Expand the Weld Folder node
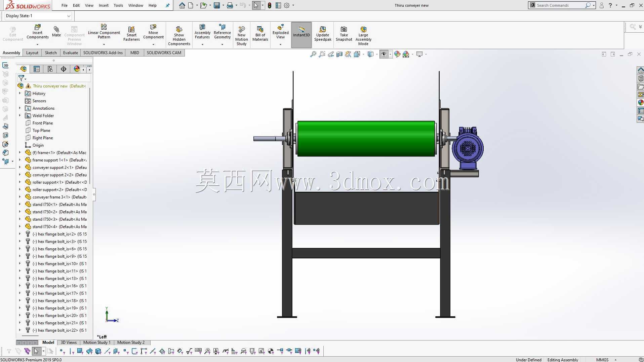 [20, 115]
